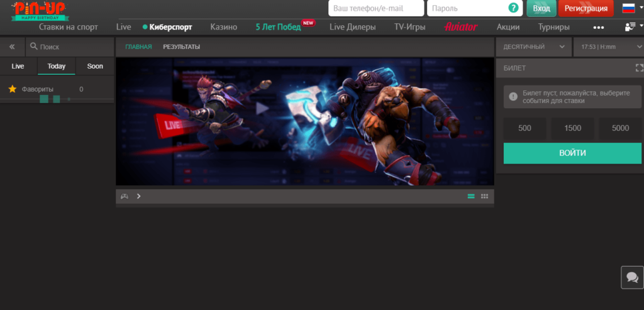Click the Билет panel header

[570, 68]
